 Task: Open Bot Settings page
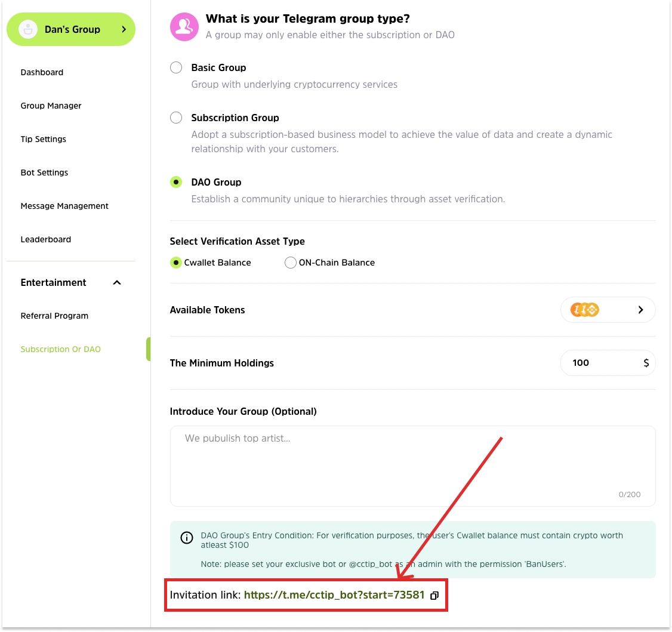point(44,172)
